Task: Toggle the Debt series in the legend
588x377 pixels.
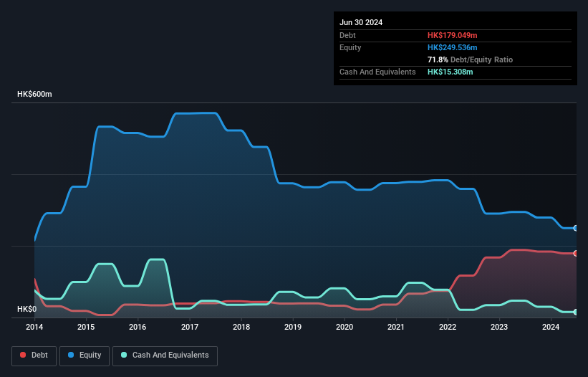Action: [33, 355]
